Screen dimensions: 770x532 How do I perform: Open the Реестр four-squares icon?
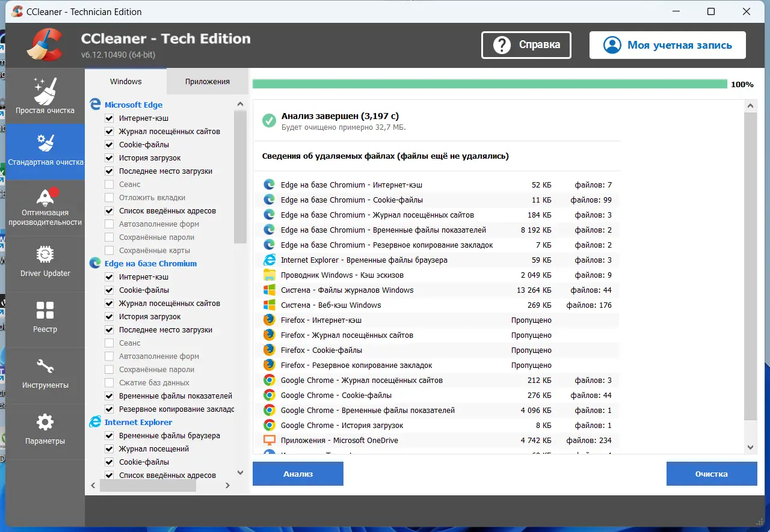pyautogui.click(x=45, y=310)
